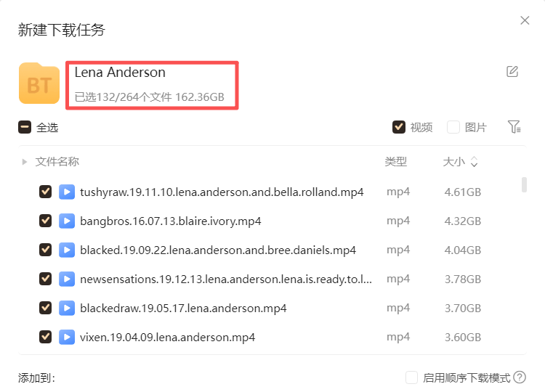The height and width of the screenshot is (392, 545).
Task: Click the video file icon of the 4.32GB row
Action: pyautogui.click(x=67, y=221)
